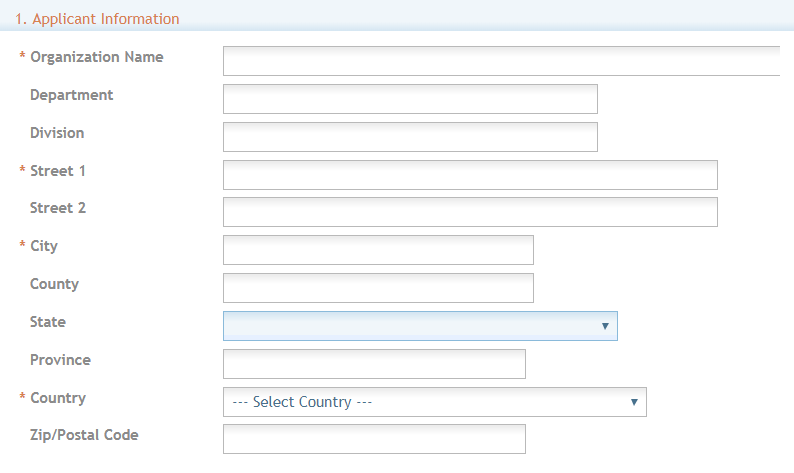Click the City label text
The image size is (794, 473).
tap(44, 246)
